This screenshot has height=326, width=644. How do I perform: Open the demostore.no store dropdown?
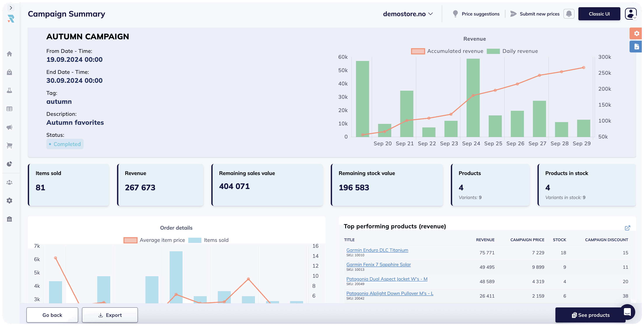pos(408,14)
